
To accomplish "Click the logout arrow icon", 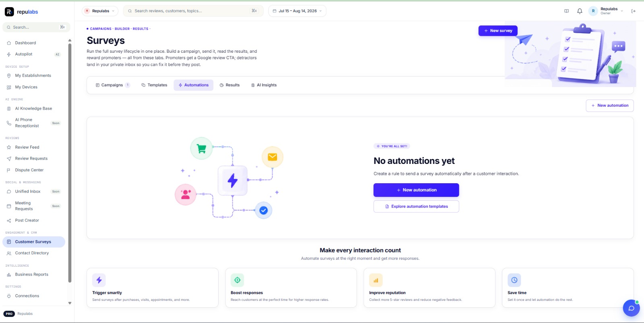I will pos(634,11).
